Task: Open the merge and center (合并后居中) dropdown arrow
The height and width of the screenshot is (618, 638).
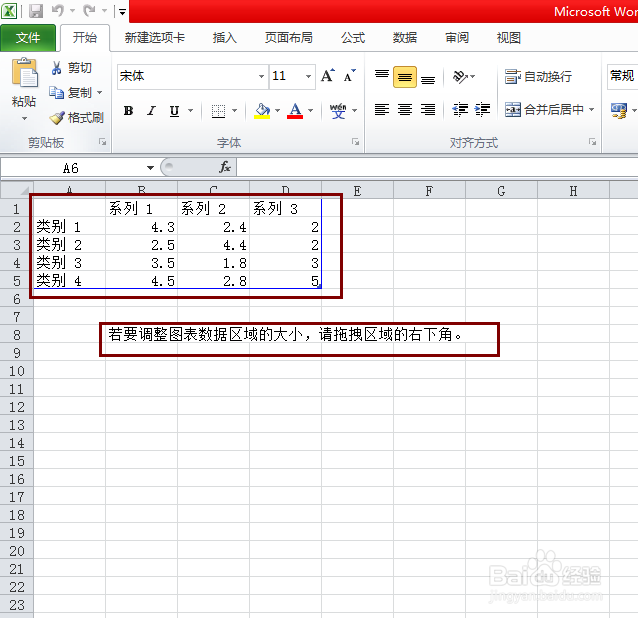Action: coord(592,109)
